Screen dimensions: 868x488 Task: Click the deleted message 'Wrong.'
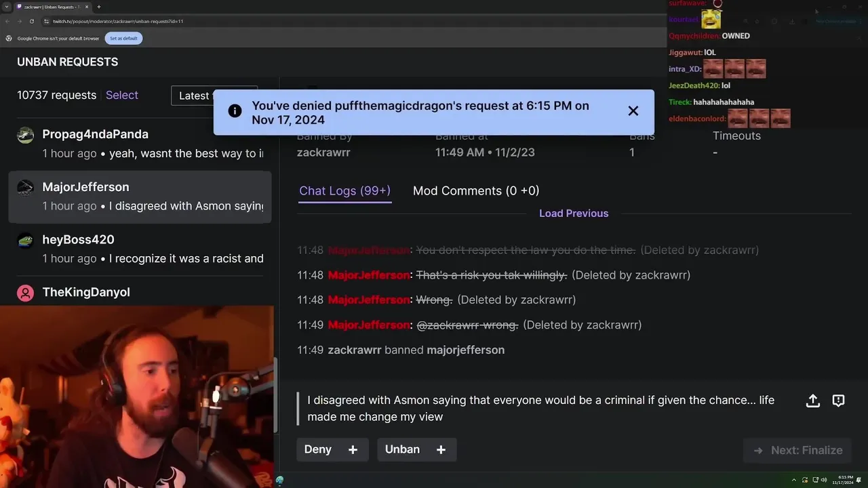click(434, 300)
